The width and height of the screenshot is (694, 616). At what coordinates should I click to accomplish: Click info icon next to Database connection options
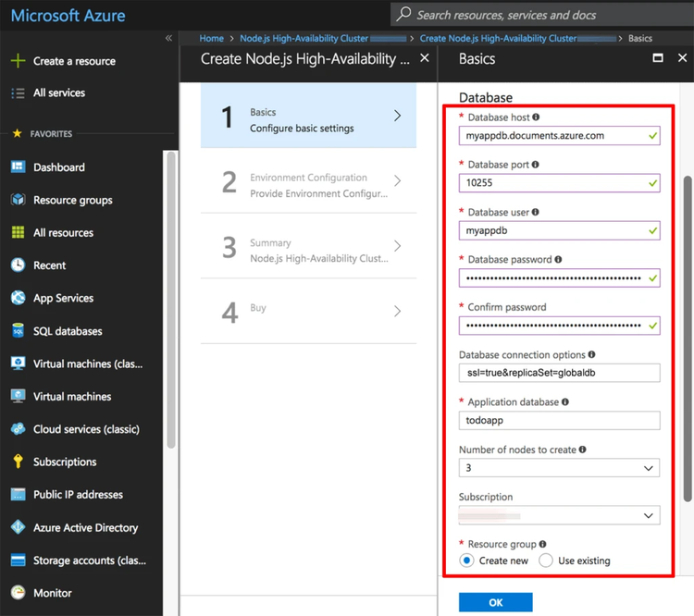click(x=592, y=354)
